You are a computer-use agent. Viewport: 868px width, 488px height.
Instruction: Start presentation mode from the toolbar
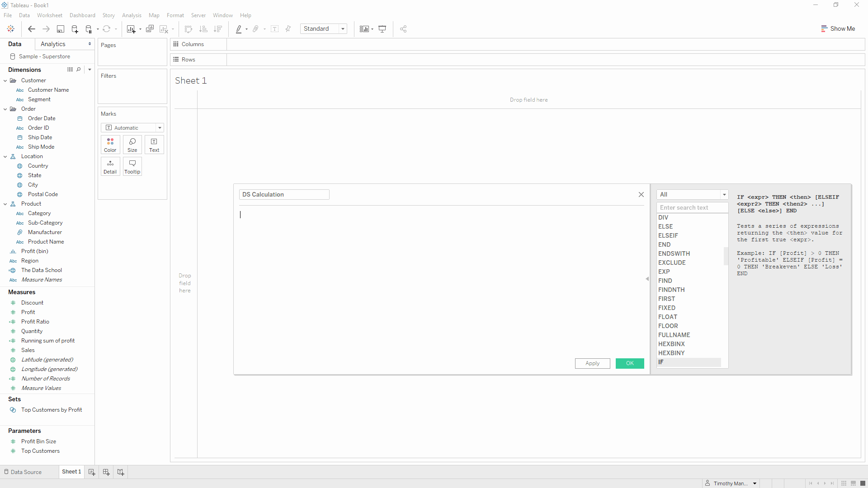(382, 29)
